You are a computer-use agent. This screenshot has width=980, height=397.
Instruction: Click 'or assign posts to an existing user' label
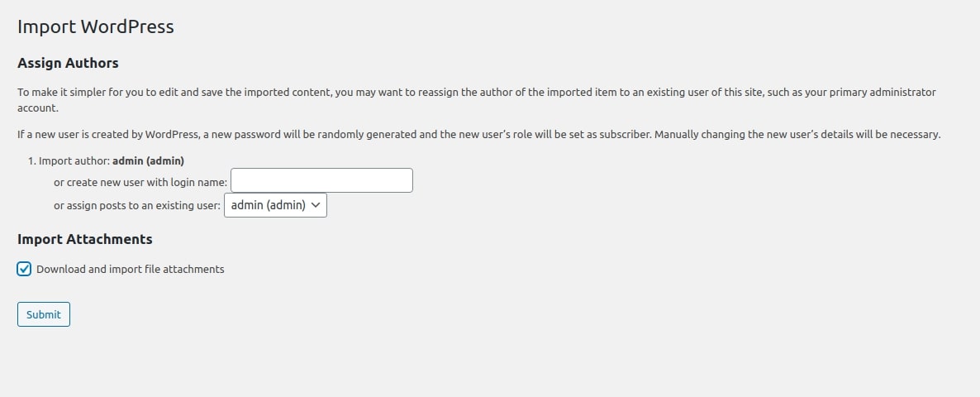tap(137, 205)
